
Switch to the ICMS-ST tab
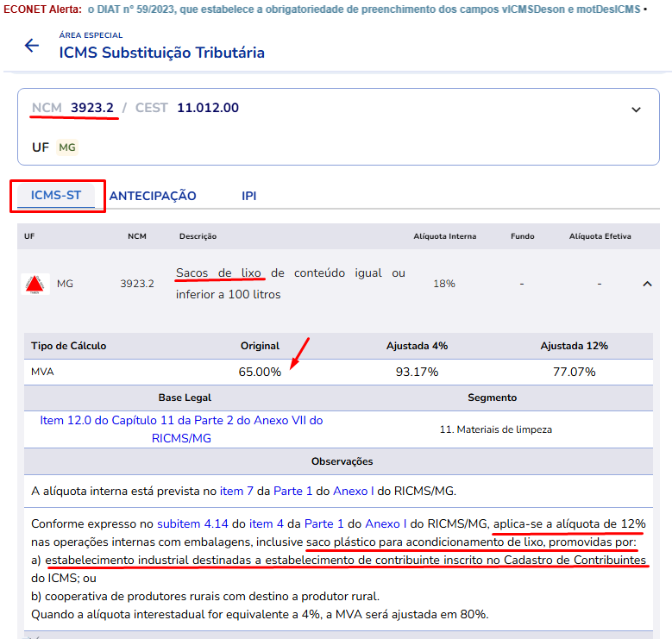coord(56,195)
